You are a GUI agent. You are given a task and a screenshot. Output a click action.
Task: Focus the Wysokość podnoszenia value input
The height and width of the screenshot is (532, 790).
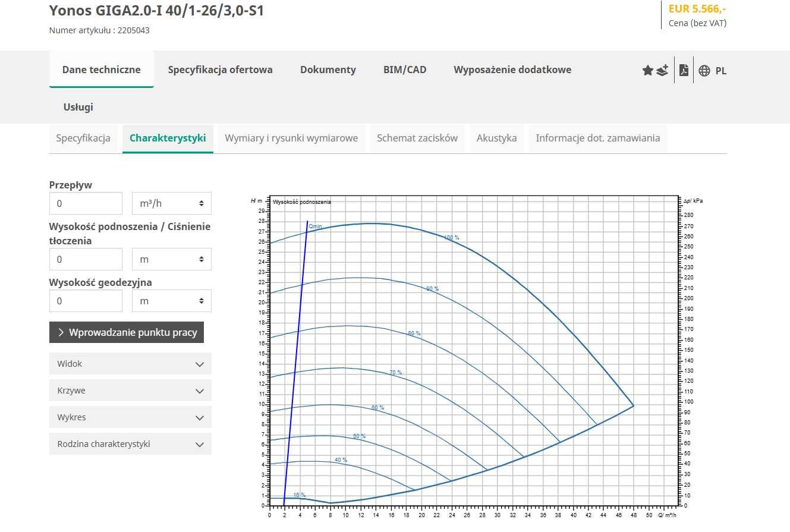point(86,259)
